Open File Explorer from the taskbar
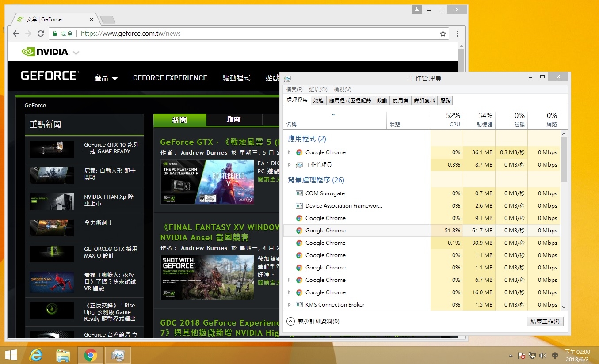 pos(63,355)
